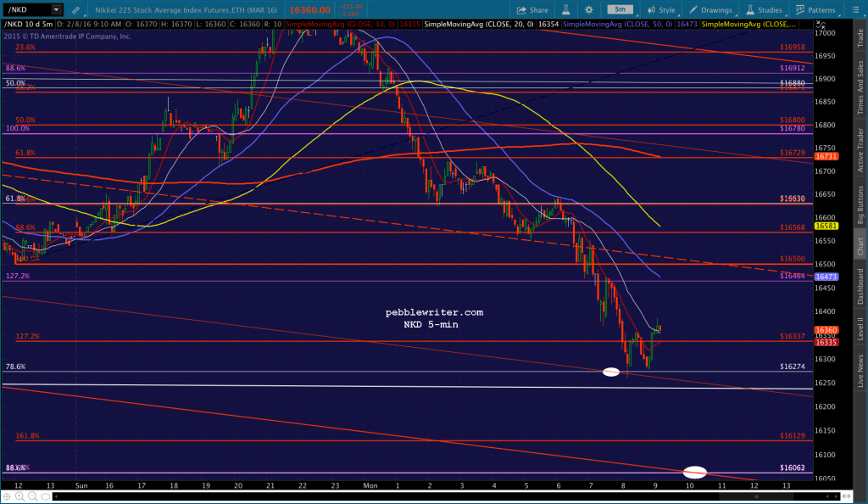Open chart settings gear icon
This screenshot has height=504, width=868.
pyautogui.click(x=588, y=10)
